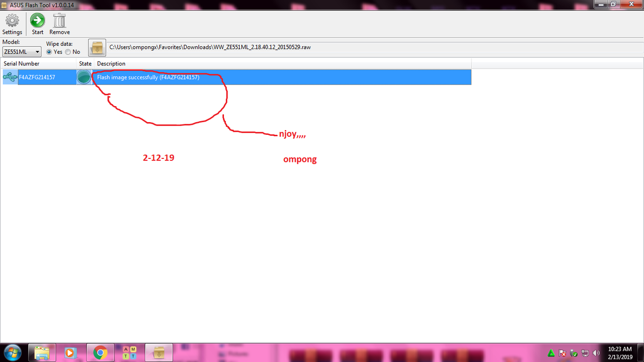The width and height of the screenshot is (644, 362).
Task: Click the ASUS Flash Tool taskbar button
Action: click(x=159, y=353)
